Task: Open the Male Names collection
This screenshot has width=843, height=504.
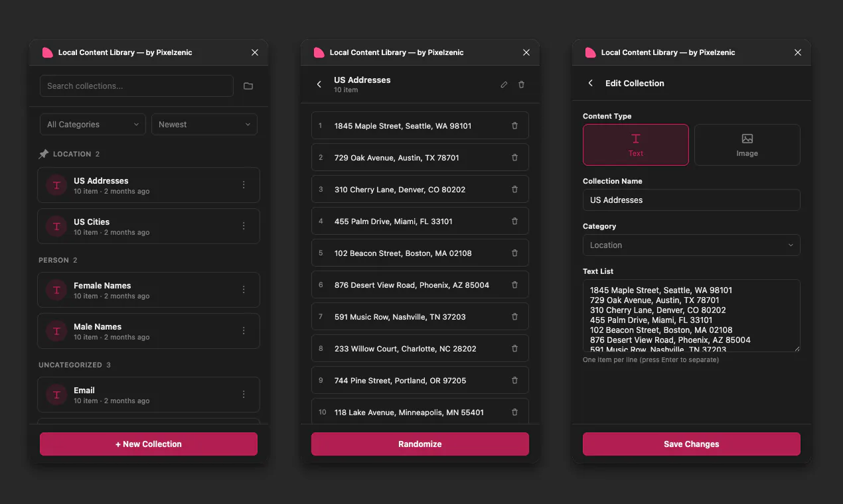Action: pos(149,331)
